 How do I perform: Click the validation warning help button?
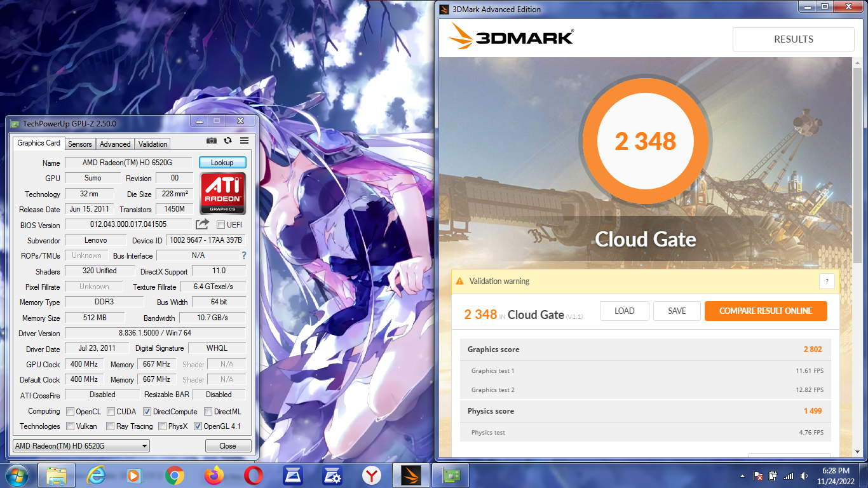point(827,281)
